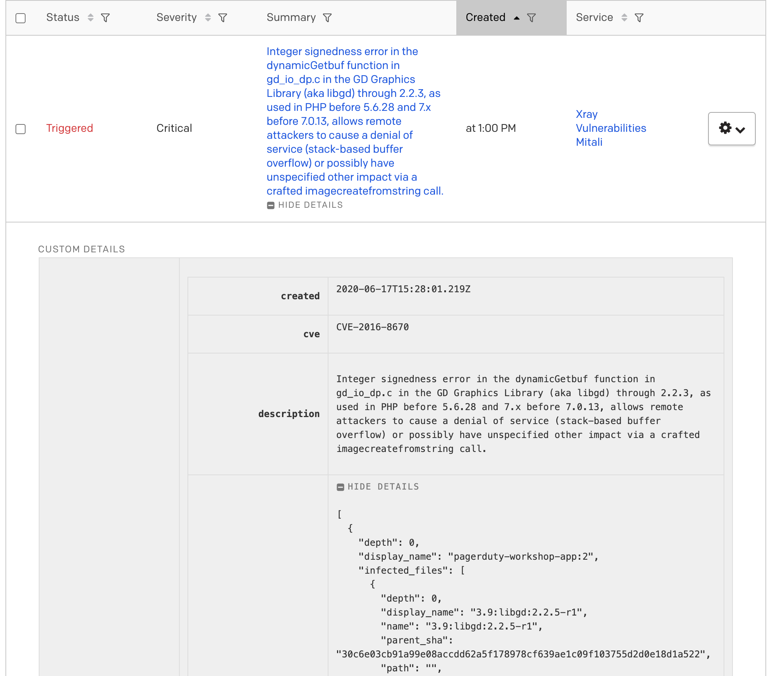
Task: Collapse incident with HIDE DETAILS under summary
Action: coord(305,205)
